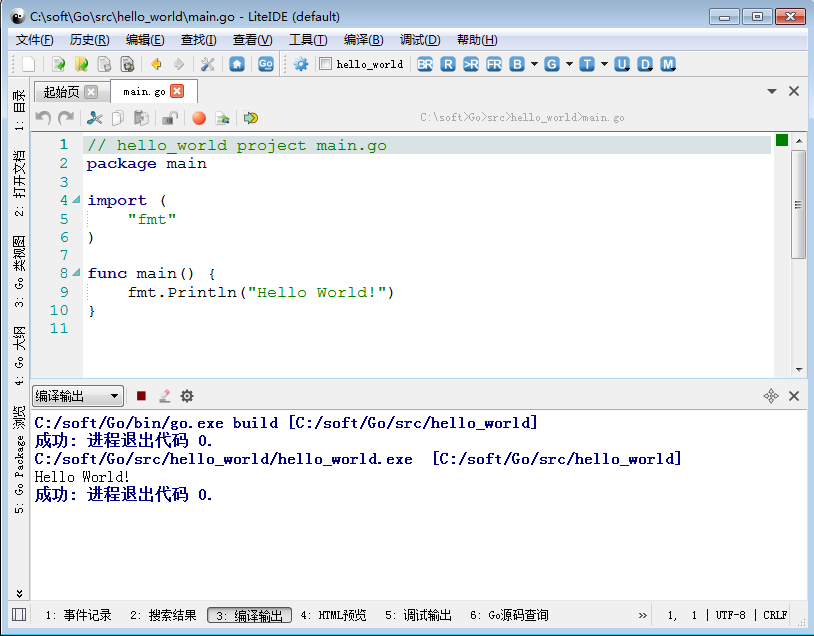814x636 pixels.
Task: Go back with the yellow left arrow
Action: pos(156,64)
